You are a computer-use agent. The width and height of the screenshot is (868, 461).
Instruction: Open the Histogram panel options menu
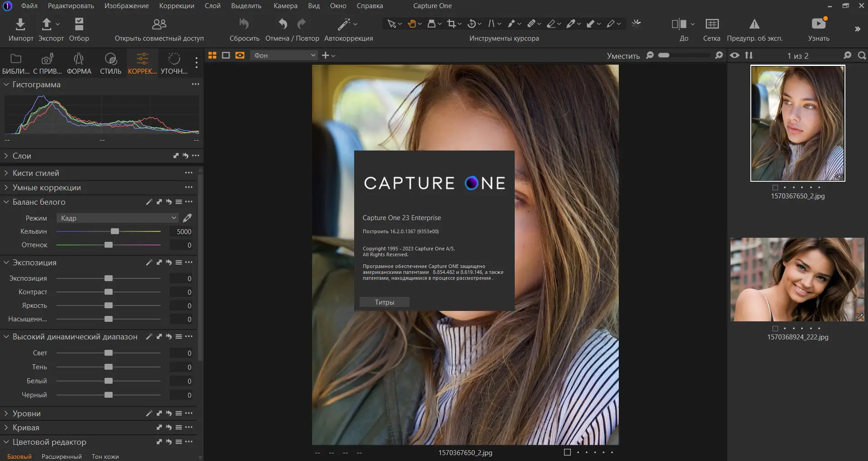click(x=195, y=84)
